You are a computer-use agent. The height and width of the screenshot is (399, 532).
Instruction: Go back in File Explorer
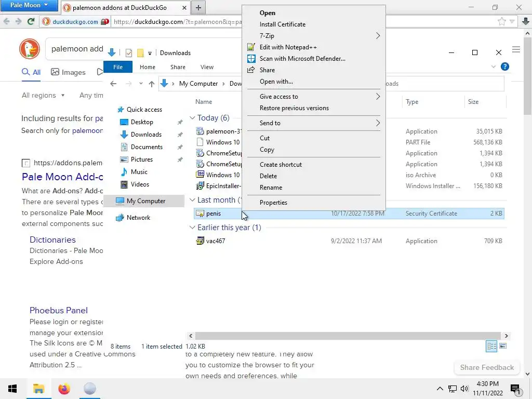click(x=113, y=84)
